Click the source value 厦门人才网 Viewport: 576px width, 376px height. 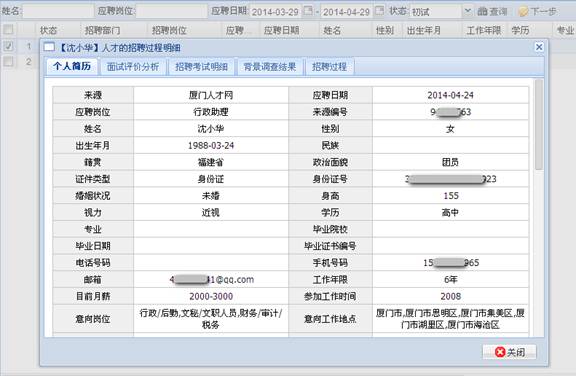(x=211, y=95)
